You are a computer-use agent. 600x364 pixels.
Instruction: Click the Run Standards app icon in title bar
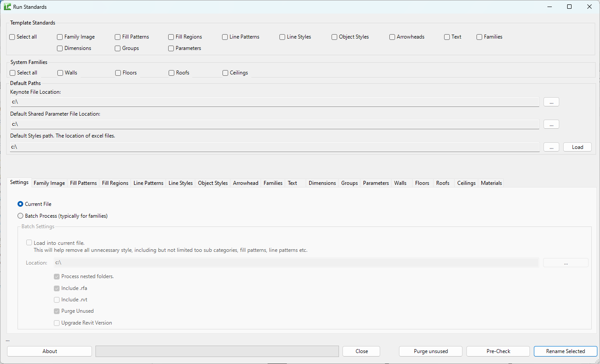coord(7,7)
